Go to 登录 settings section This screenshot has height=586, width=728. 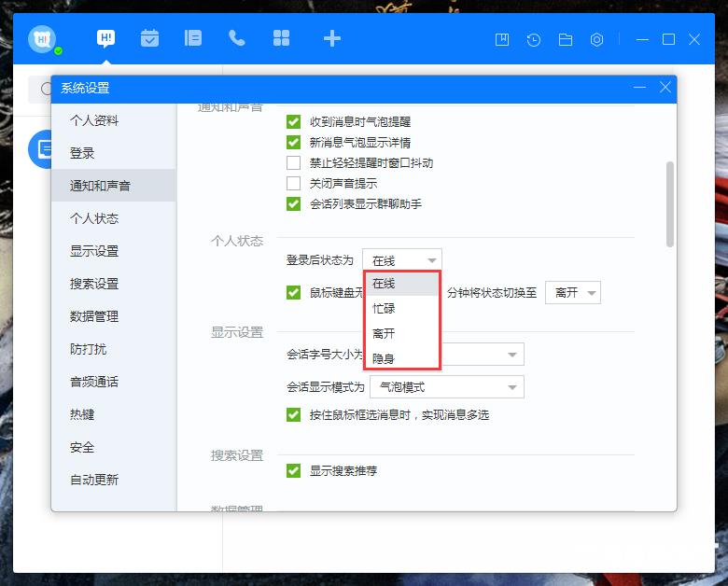(114, 153)
